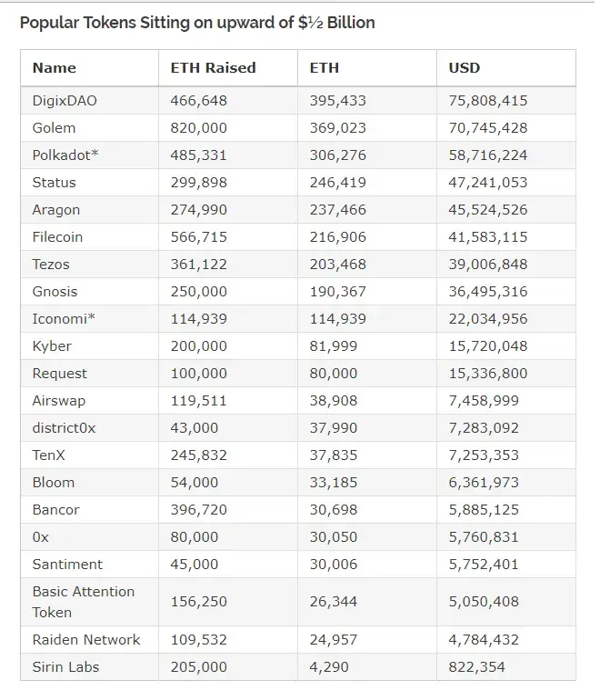Screen dimensions: 600x700
Task: Click Santiment USD value 5,752,401
Action: coord(484,564)
